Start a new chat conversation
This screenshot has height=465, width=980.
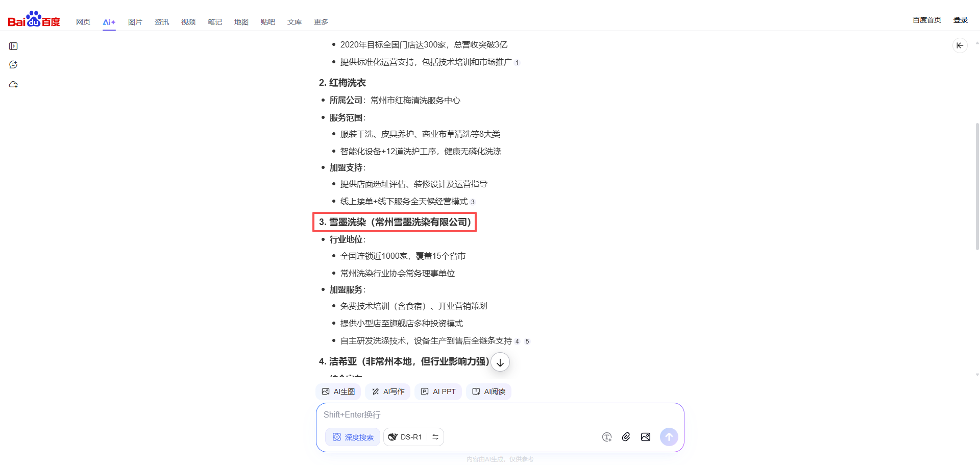[13, 65]
